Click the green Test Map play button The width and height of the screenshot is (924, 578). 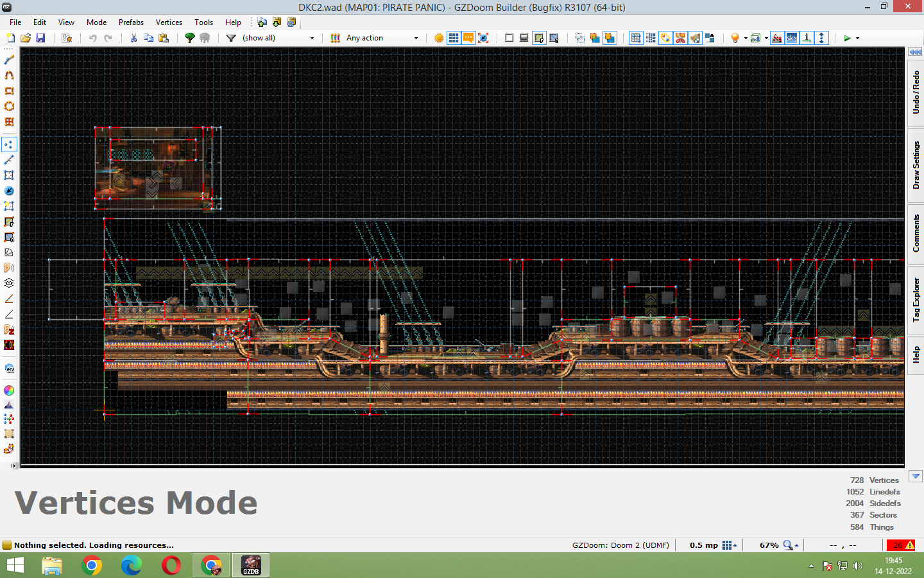(847, 38)
